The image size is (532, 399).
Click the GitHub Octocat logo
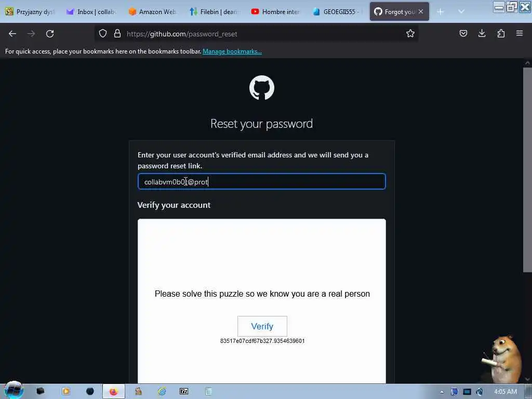click(262, 87)
